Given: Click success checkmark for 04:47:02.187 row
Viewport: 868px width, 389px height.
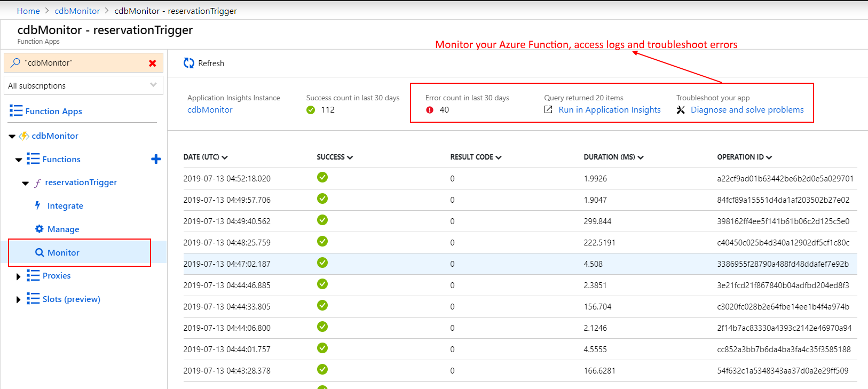Looking at the screenshot, I should click(x=322, y=263).
